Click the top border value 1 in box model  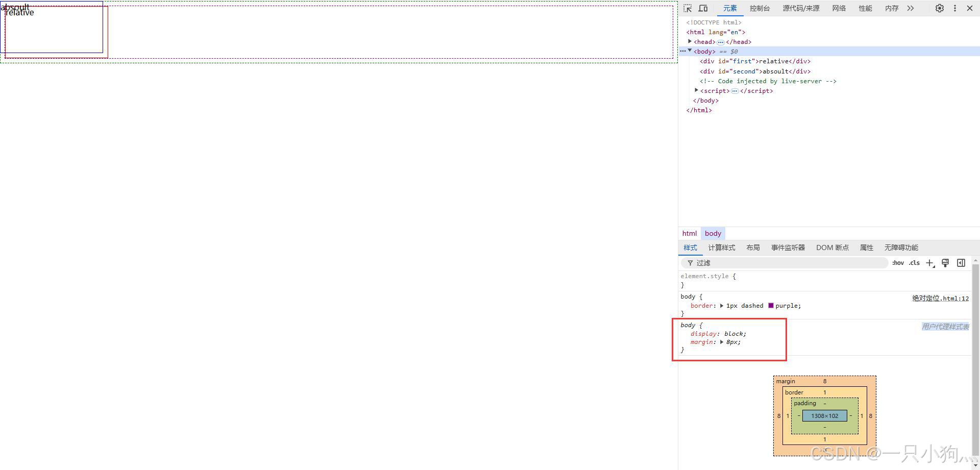[x=824, y=392]
